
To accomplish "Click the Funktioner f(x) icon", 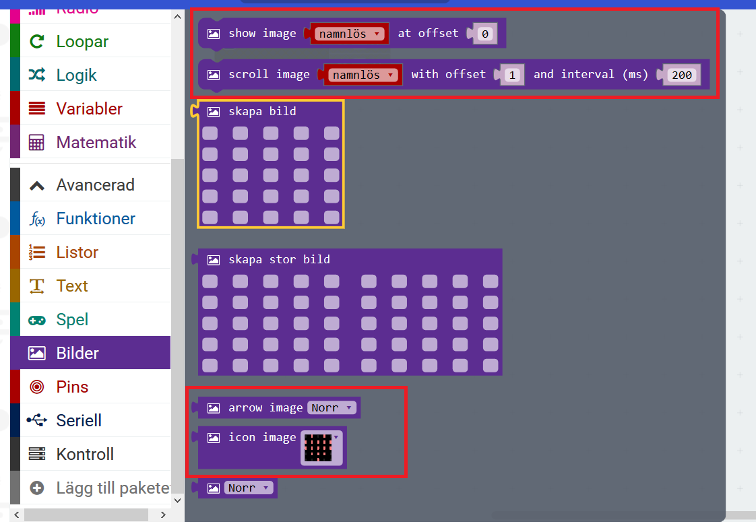I will click(37, 219).
